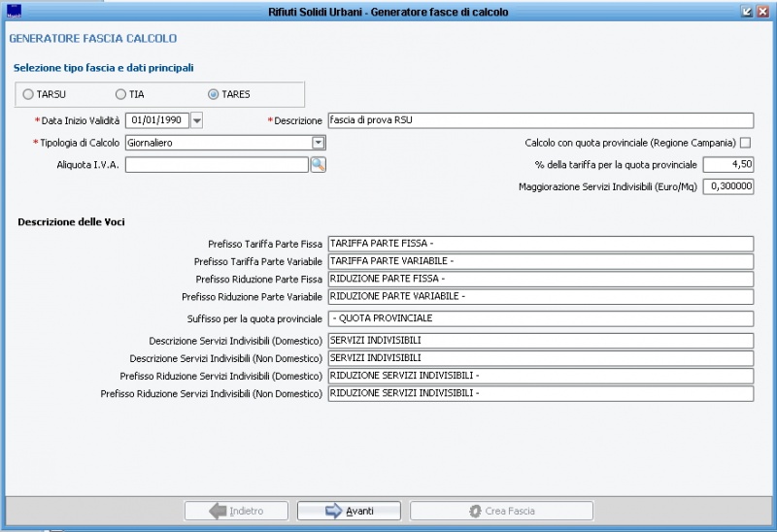This screenshot has height=532, width=777.
Task: Click the 'Aliquota I.V.A.' label
Action: (87, 165)
